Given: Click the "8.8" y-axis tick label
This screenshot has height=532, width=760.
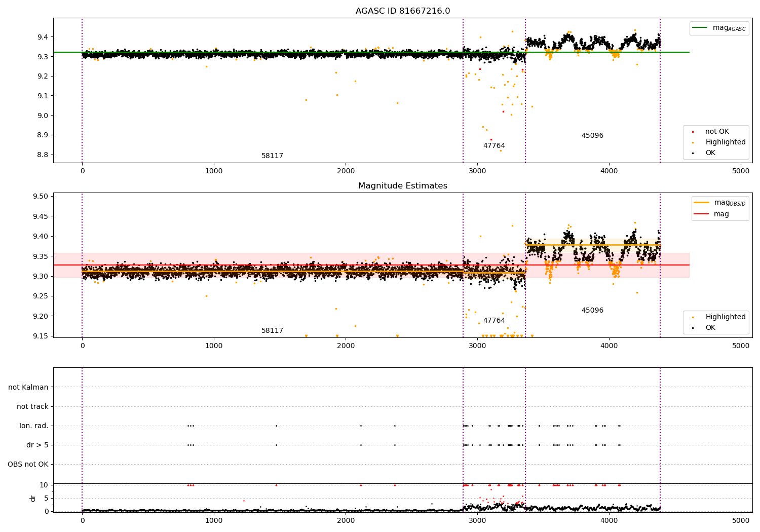Looking at the screenshot, I should pos(43,155).
